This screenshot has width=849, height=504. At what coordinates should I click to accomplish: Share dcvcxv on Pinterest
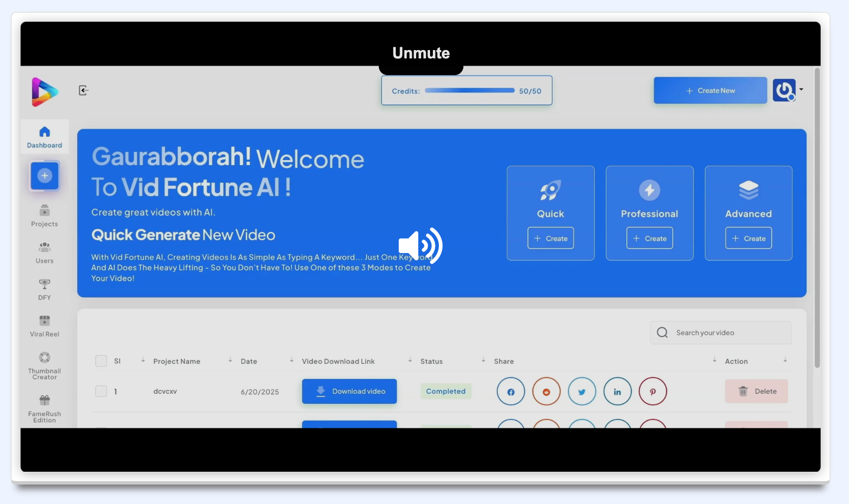[x=653, y=392]
